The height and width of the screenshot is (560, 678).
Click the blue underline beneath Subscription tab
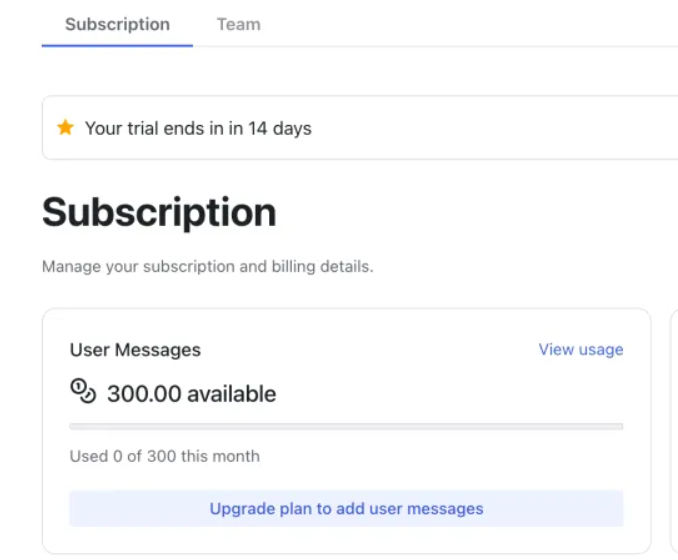click(x=117, y=45)
